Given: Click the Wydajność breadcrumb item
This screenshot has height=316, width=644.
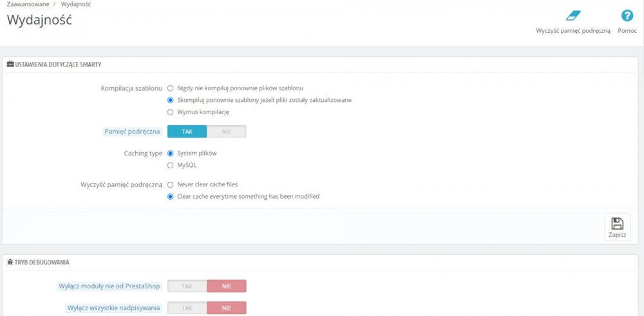Looking at the screenshot, I should (76, 4).
